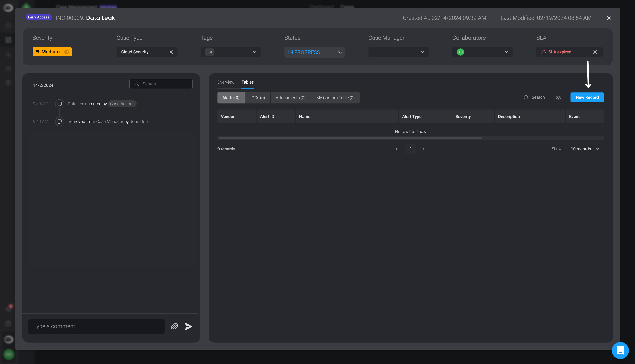
Task: Click the attachment paperclip icon
Action: (x=174, y=326)
